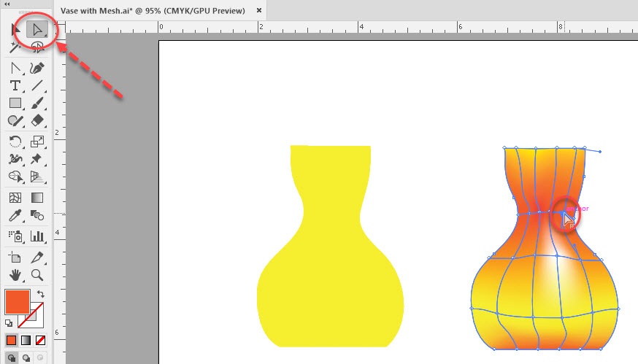Select the Mesh tool
Image resolution: width=638 pixels, height=364 pixels.
(x=15, y=198)
